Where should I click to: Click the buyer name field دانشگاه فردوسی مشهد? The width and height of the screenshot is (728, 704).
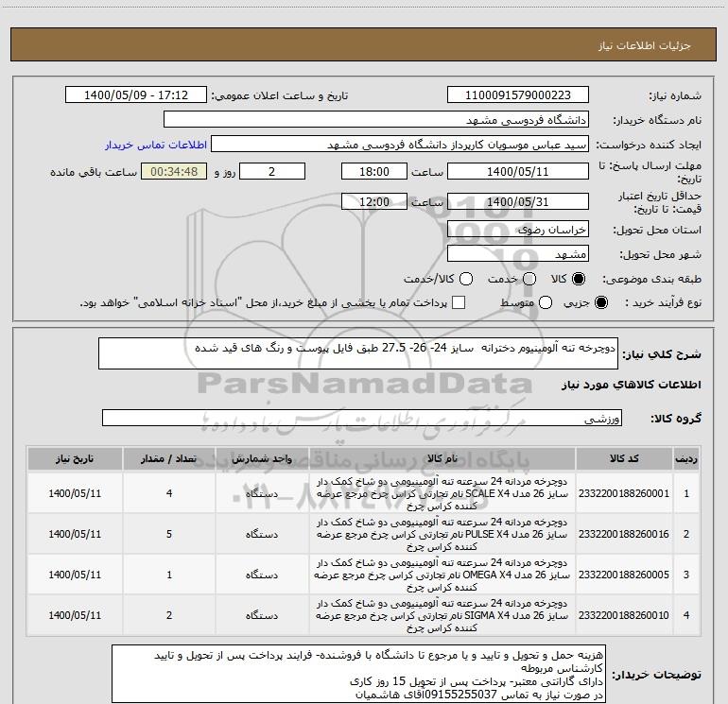coord(376,119)
